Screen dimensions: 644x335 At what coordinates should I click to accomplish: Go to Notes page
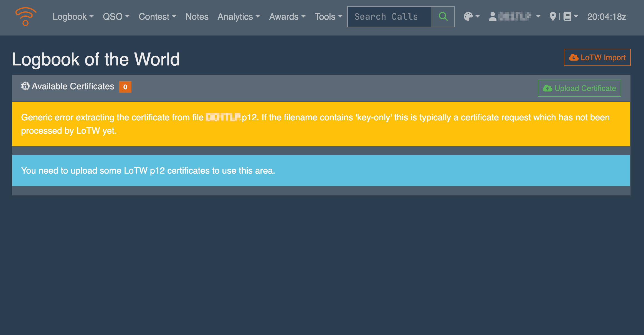pyautogui.click(x=197, y=17)
